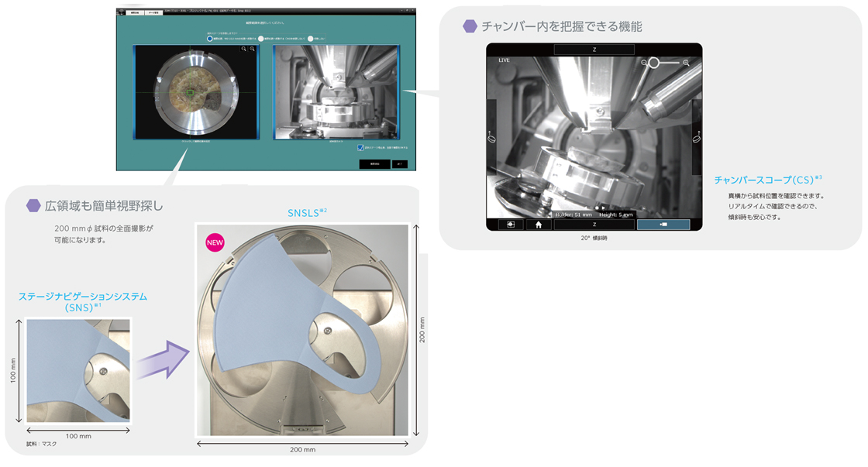Image resolution: width=868 pixels, height=467 pixels.
Task: Select the middle radio option
Action: coord(261,38)
